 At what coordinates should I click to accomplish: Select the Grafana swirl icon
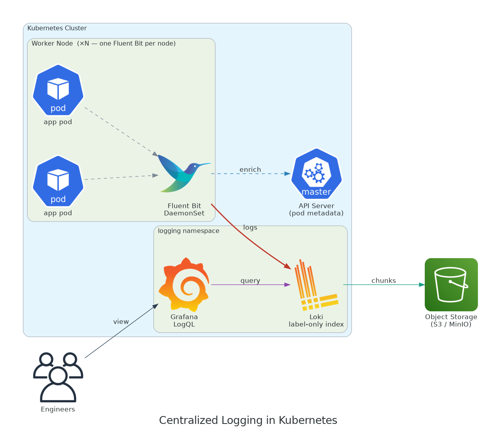184,285
